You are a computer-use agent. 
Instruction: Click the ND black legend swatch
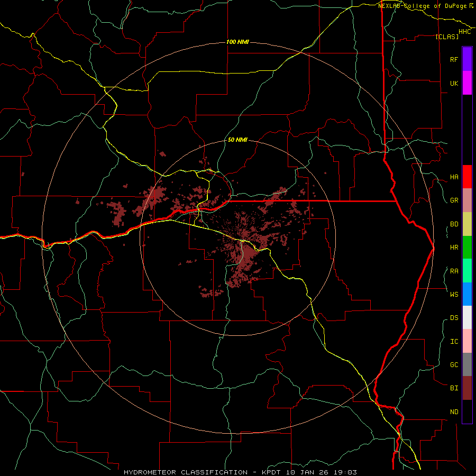(x=467, y=411)
